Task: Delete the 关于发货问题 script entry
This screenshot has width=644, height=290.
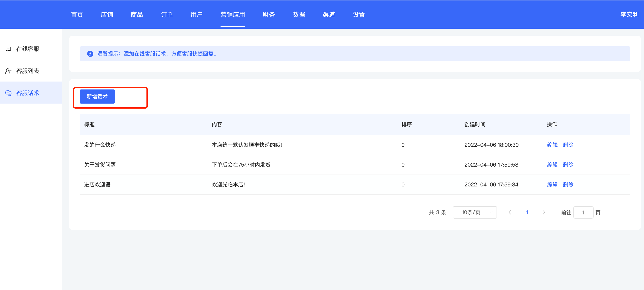Action: coord(568,165)
